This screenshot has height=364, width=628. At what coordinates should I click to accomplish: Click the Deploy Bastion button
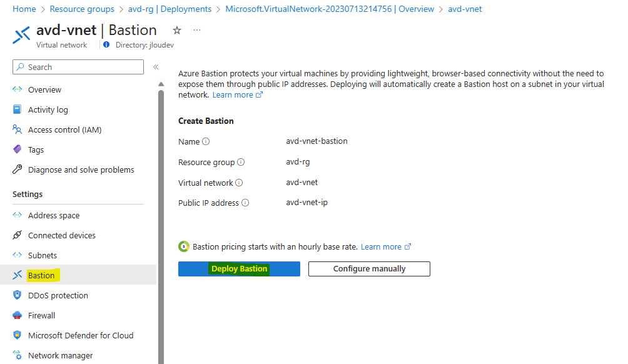(x=239, y=269)
